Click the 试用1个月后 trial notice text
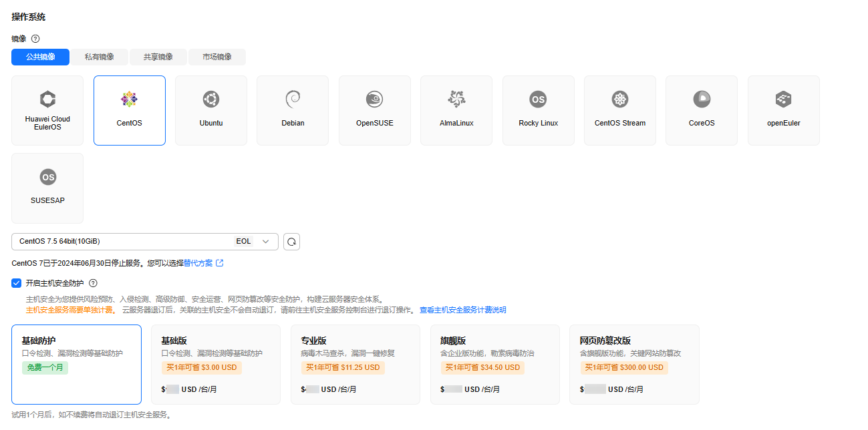This screenshot has height=430, width=868. (x=92, y=415)
